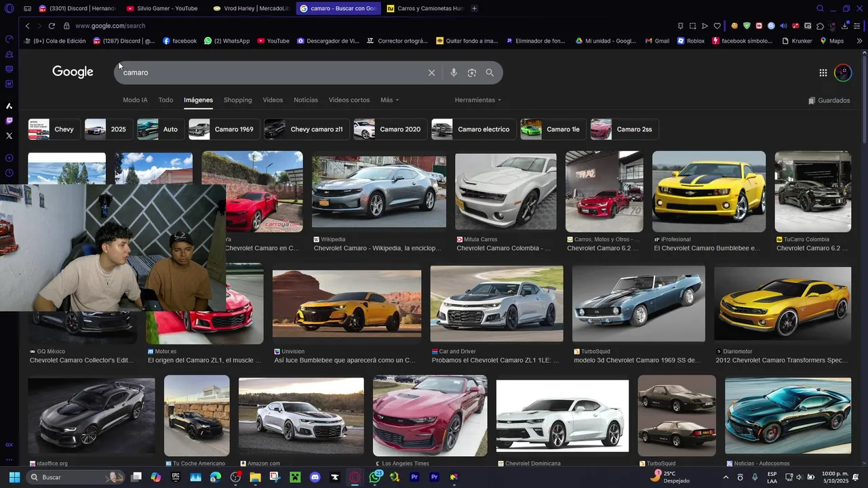The height and width of the screenshot is (488, 868).
Task: Open File Explorer from the taskbar
Action: coord(255,477)
